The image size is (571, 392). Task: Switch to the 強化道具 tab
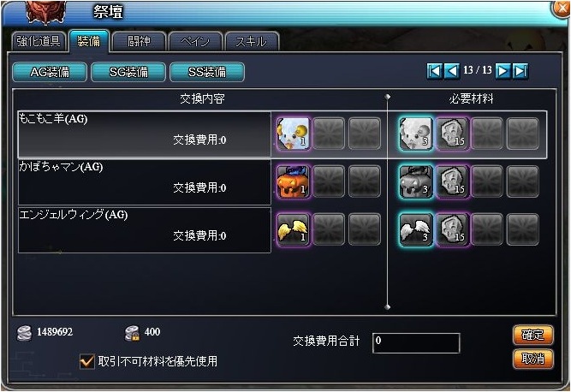39,41
